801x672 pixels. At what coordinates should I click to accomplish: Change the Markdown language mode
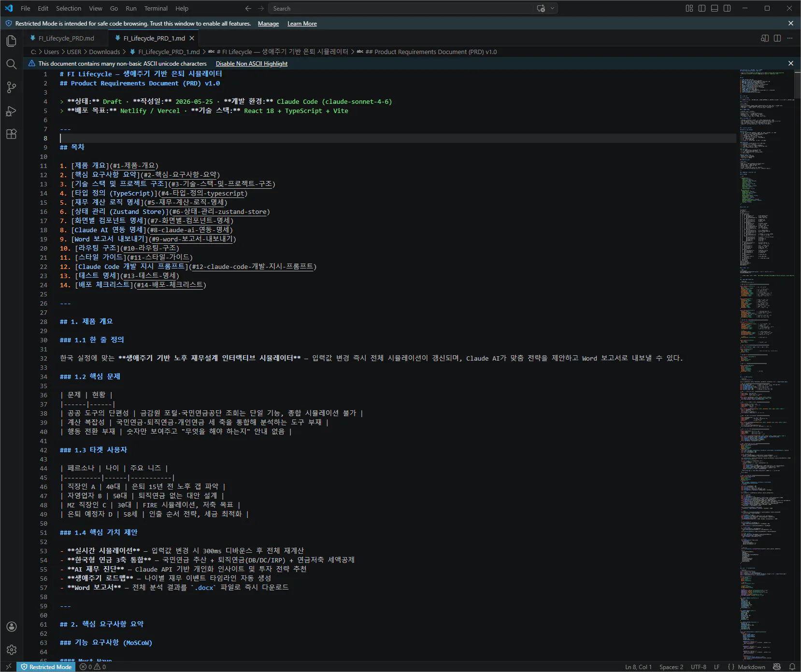pyautogui.click(x=751, y=667)
